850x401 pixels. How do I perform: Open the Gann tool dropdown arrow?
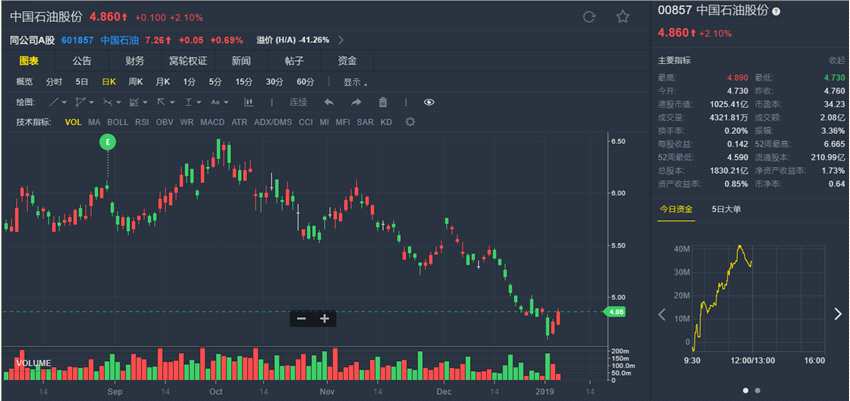118,102
